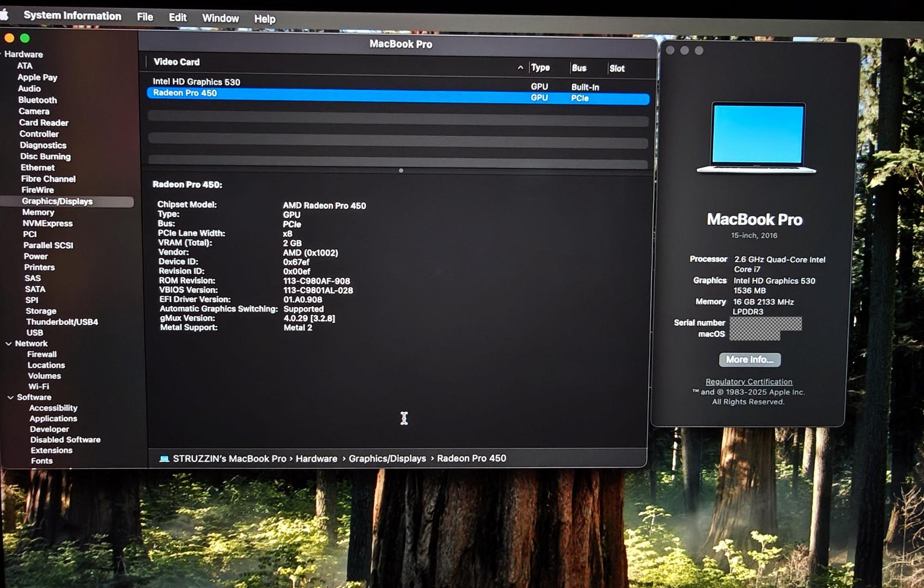This screenshot has height=588, width=924.
Task: Collapse the Software section chevron
Action: [10, 397]
